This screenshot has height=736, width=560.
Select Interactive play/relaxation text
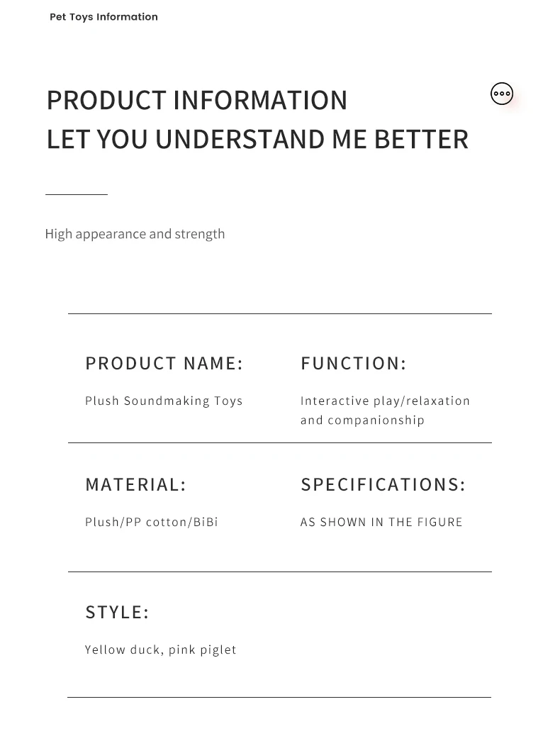pyautogui.click(x=385, y=401)
